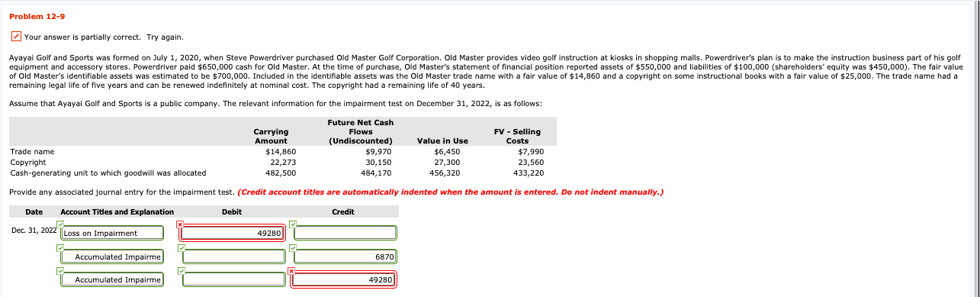Click the Credit column header
The height and width of the screenshot is (297, 980).
pyautogui.click(x=343, y=211)
